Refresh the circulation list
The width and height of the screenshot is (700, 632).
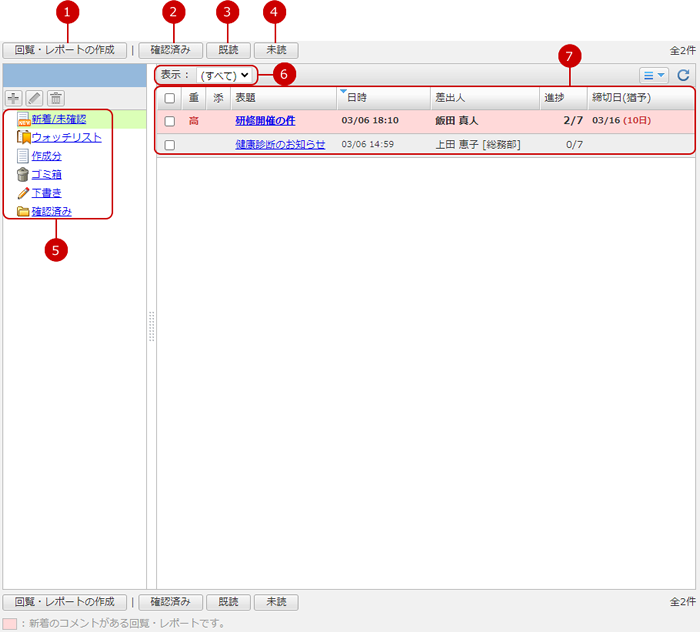click(683, 75)
